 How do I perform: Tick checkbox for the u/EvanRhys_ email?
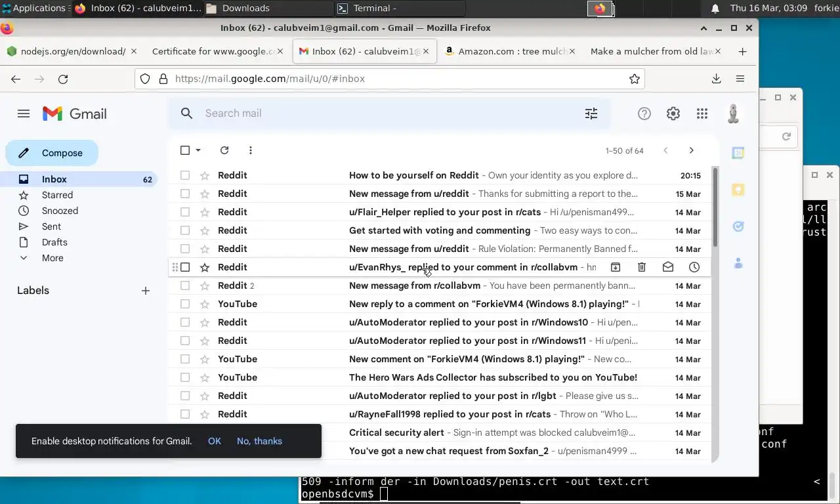click(x=185, y=267)
